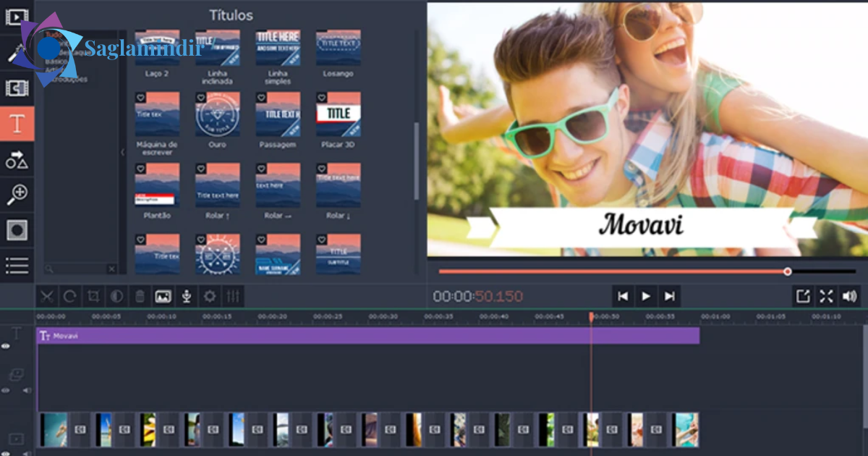Favorite the Plantão title with heart
868x456 pixels.
141,168
